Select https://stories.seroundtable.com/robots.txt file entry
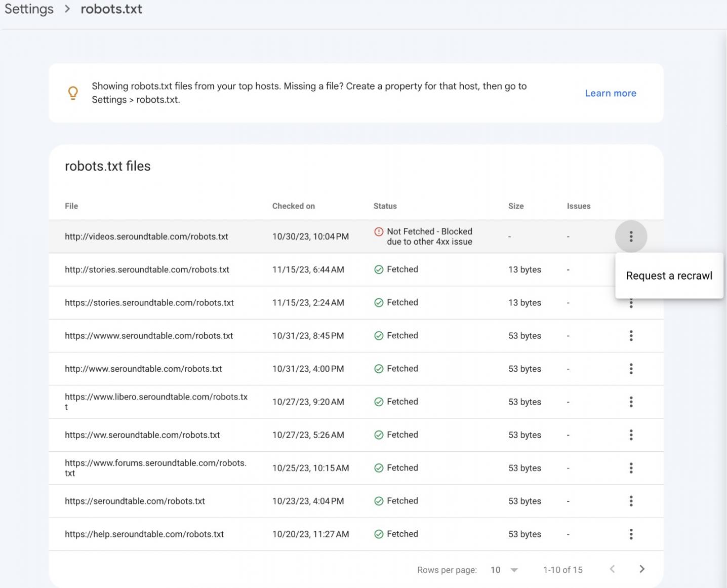Viewport: 727px width, 588px height. coord(149,303)
